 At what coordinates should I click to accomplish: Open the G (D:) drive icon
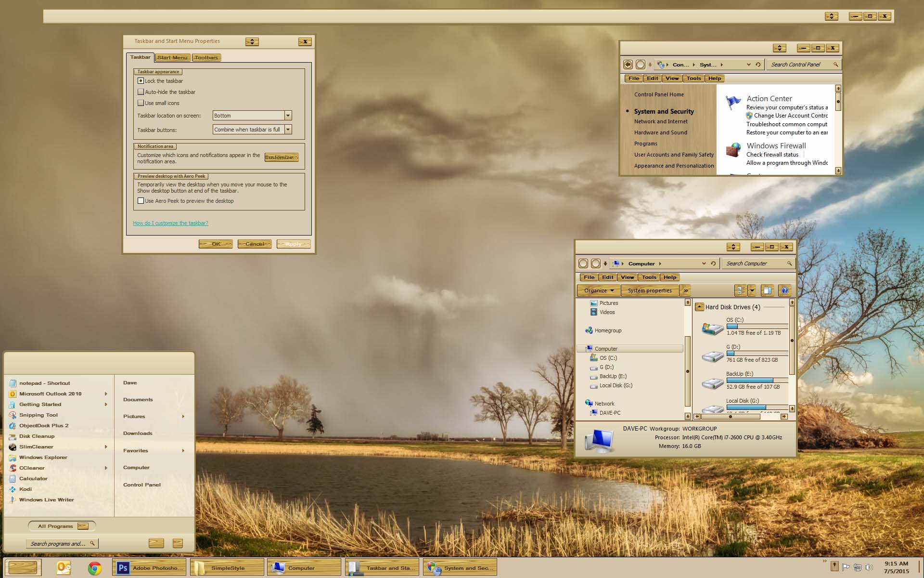(713, 356)
